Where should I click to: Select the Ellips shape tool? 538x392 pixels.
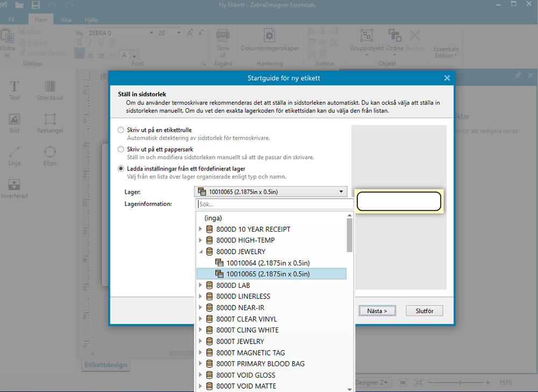(x=50, y=156)
